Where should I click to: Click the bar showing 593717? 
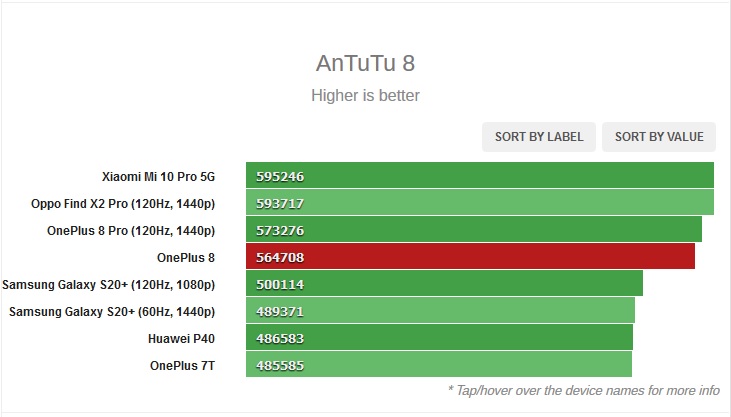(x=480, y=202)
